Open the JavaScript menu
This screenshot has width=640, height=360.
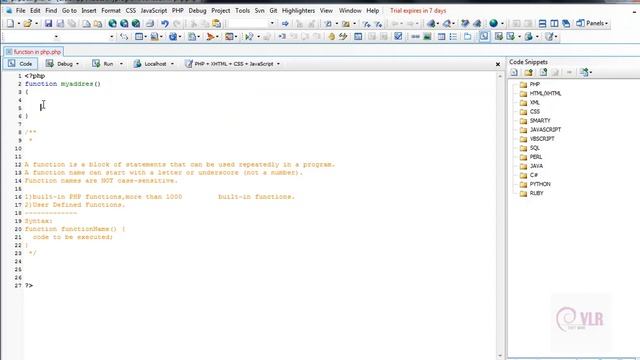[154, 11]
